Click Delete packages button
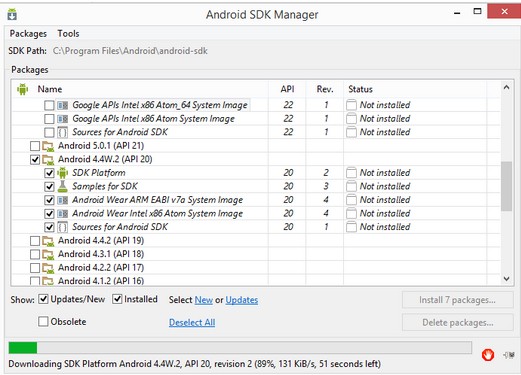 point(457,323)
